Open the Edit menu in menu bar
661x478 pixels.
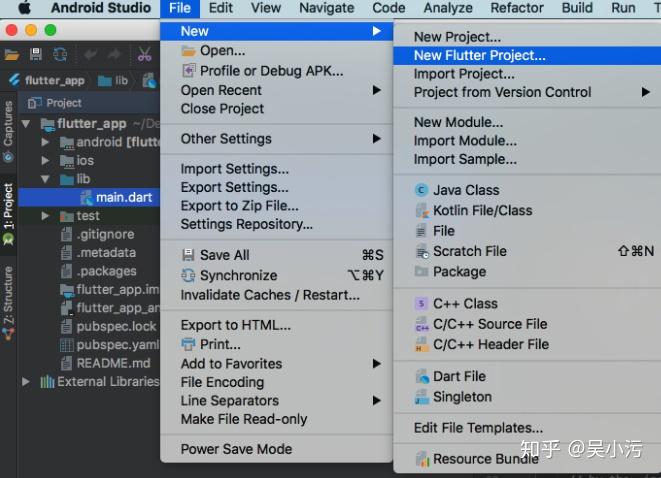(x=221, y=8)
